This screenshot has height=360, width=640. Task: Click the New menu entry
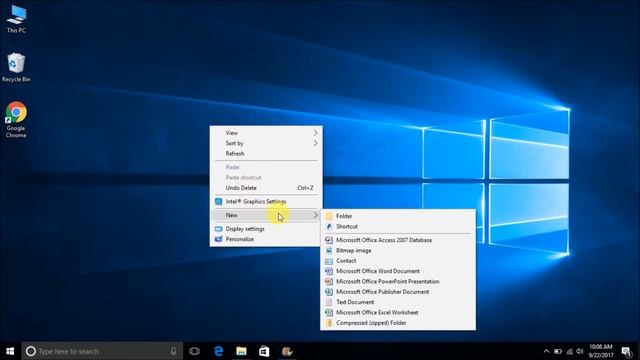click(266, 215)
